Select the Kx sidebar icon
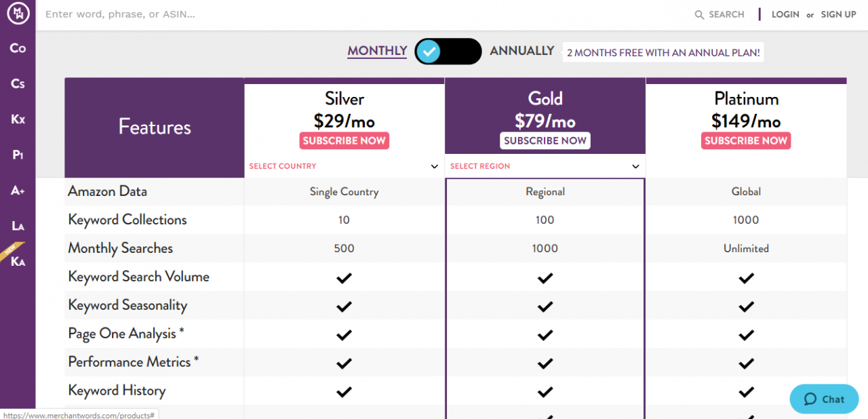Screen dimensions: 868x419 coord(18,119)
